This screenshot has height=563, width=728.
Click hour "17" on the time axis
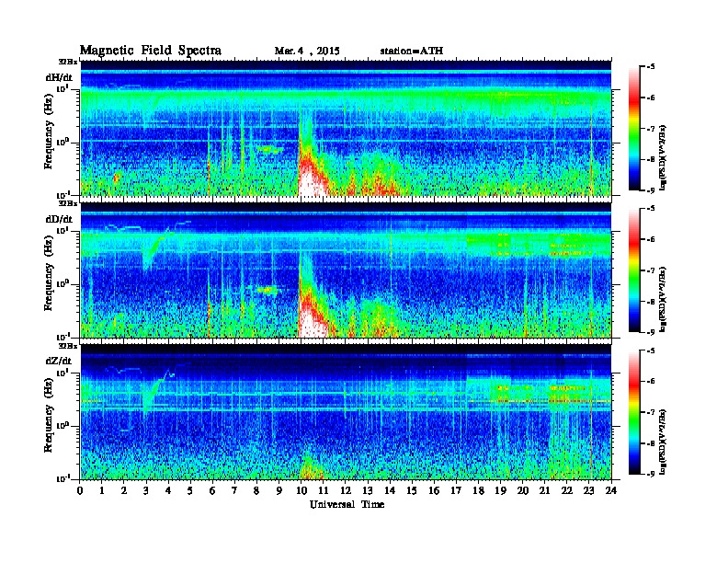click(456, 491)
